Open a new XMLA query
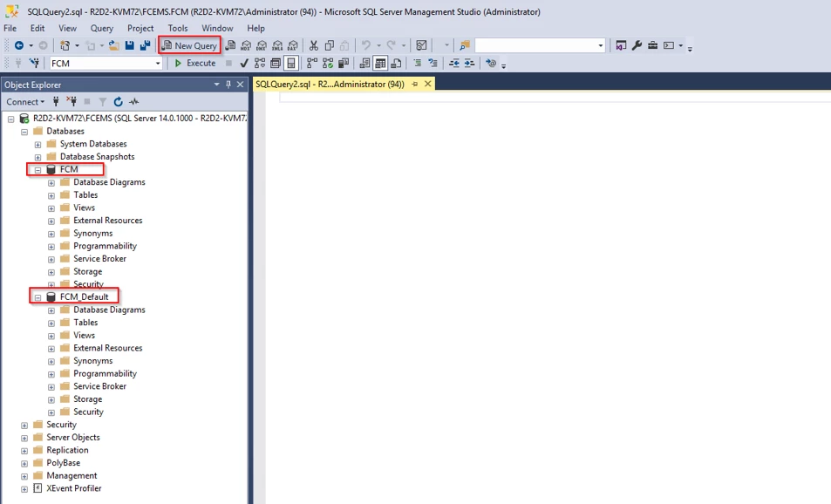 pyautogui.click(x=277, y=45)
